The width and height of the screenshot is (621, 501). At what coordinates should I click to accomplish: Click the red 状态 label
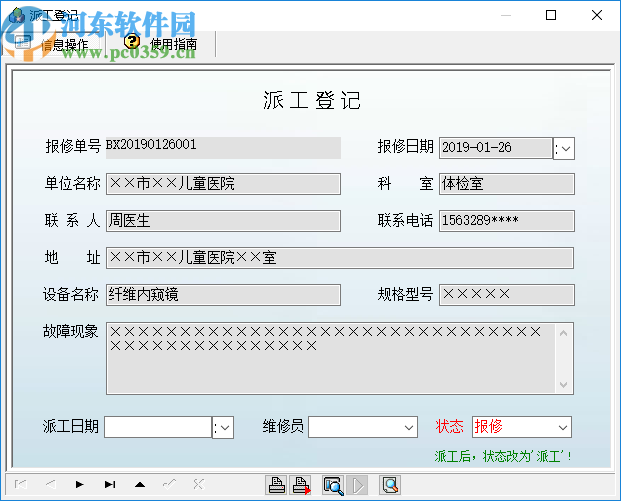tap(450, 427)
